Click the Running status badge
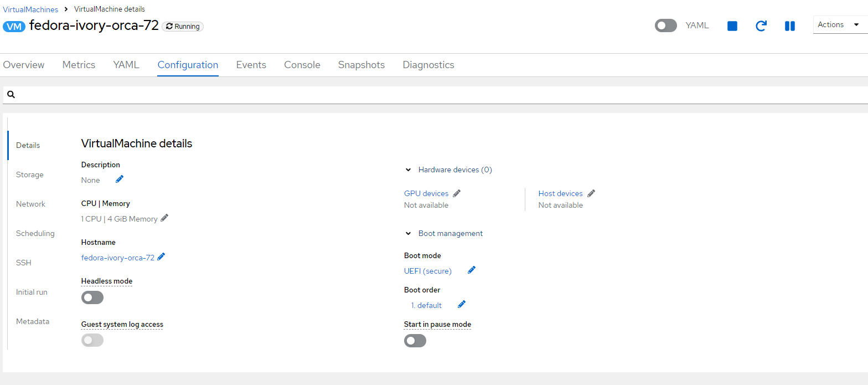The image size is (868, 385). [x=183, y=26]
